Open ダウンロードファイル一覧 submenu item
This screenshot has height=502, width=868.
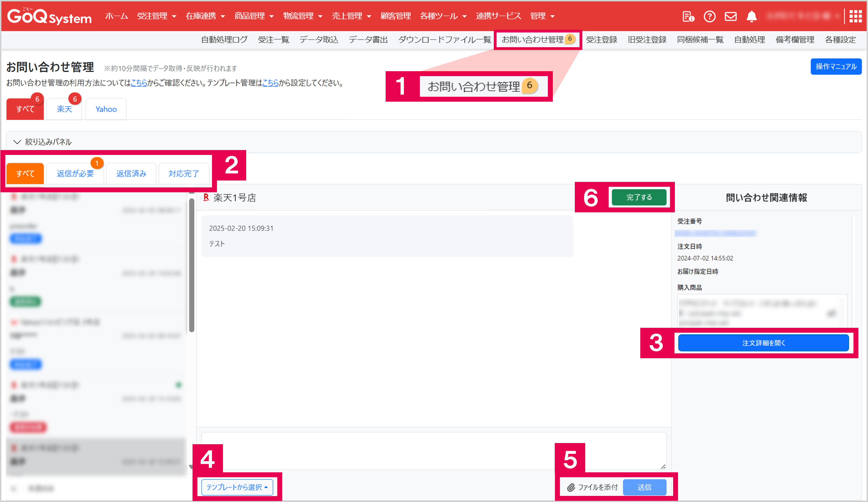tap(444, 40)
